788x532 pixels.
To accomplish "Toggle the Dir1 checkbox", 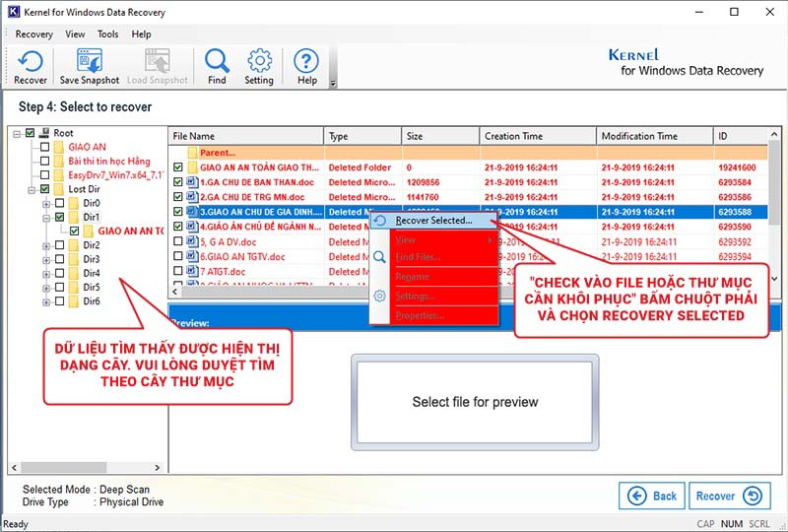I will point(59,217).
